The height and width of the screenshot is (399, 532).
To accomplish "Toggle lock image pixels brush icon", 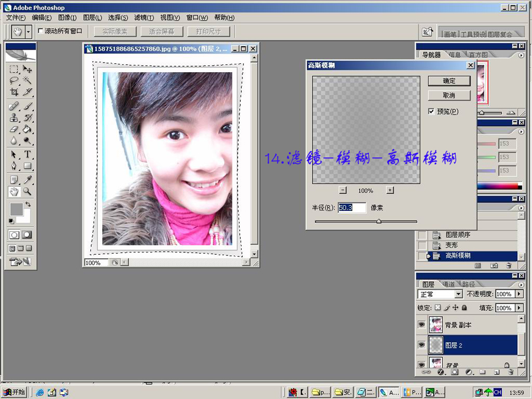I will pyautogui.click(x=446, y=307).
